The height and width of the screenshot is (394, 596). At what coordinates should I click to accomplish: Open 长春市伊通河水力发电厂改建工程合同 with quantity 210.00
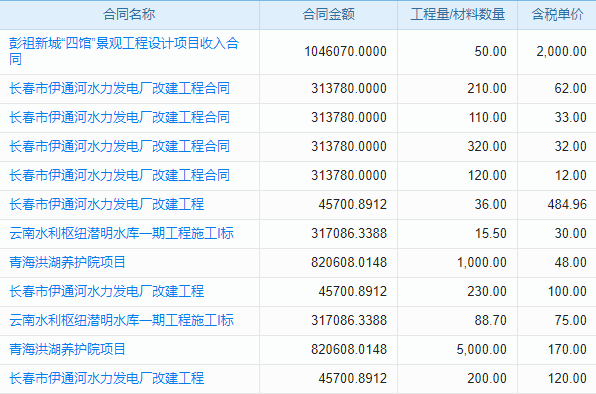(119, 88)
